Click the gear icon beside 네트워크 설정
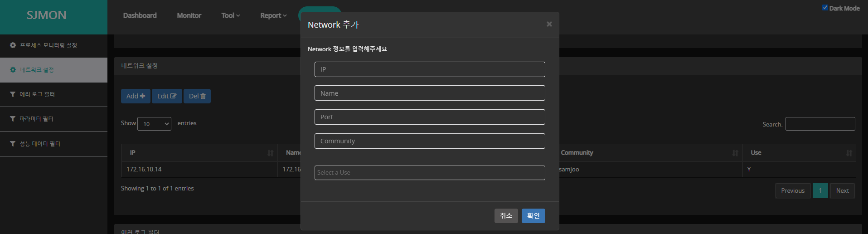868x234 pixels. pos(13,70)
